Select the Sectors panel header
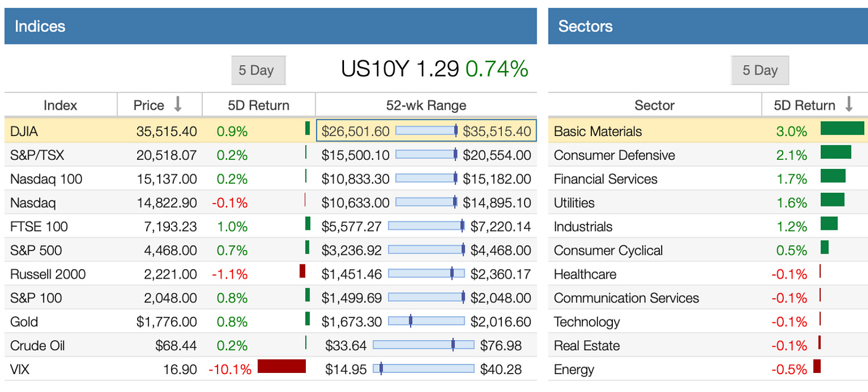 point(708,26)
